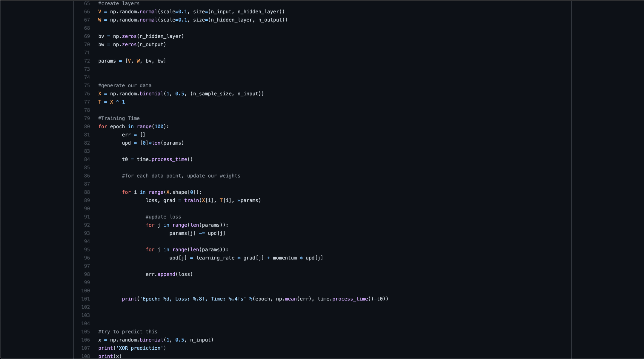Click 'binomial' on the X assignment line
This screenshot has height=359, width=644.
click(x=151, y=94)
